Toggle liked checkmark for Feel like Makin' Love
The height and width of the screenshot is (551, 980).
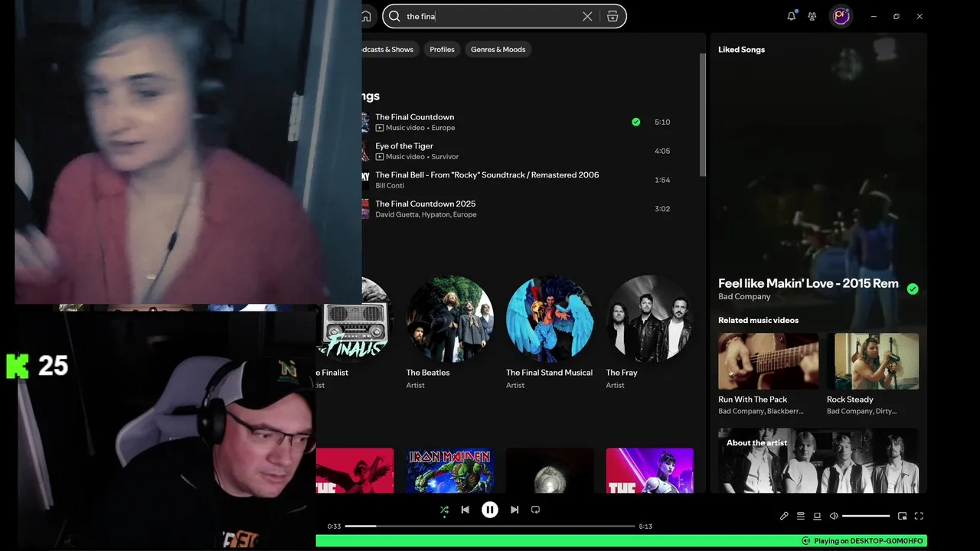tap(913, 289)
